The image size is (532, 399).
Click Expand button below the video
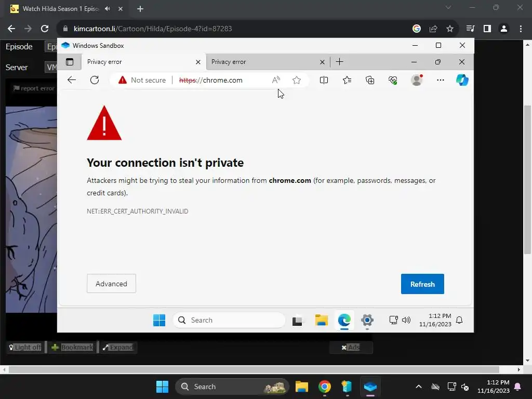(x=118, y=347)
